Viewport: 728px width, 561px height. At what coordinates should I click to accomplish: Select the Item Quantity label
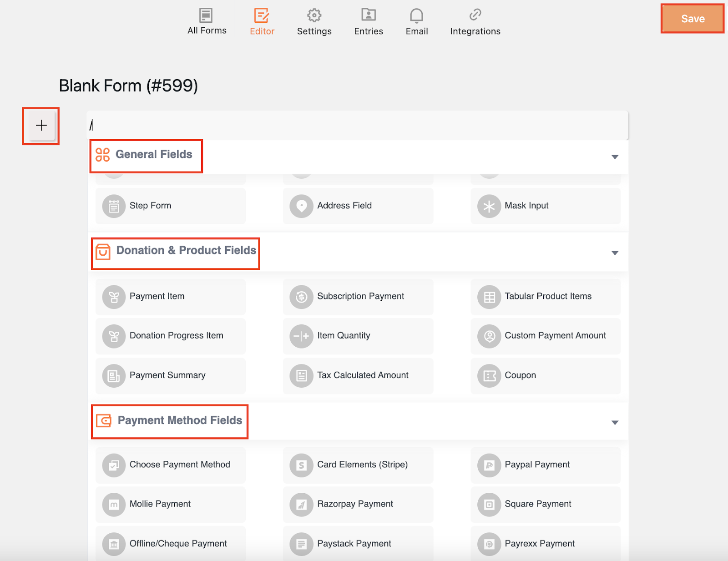[344, 335]
